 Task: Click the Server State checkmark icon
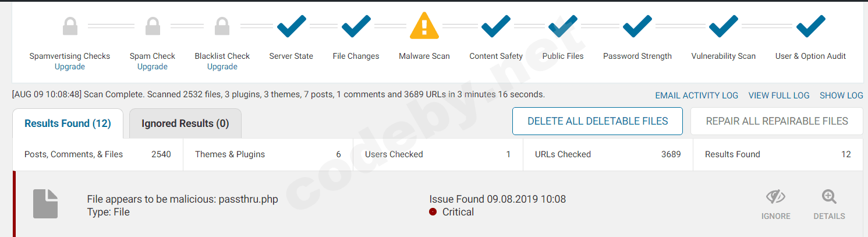point(291,26)
